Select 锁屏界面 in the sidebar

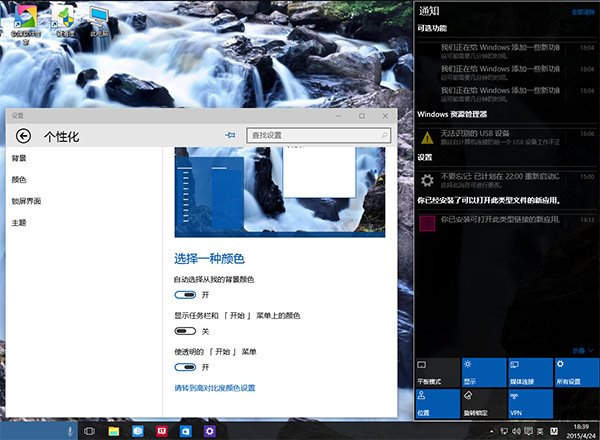pos(26,201)
